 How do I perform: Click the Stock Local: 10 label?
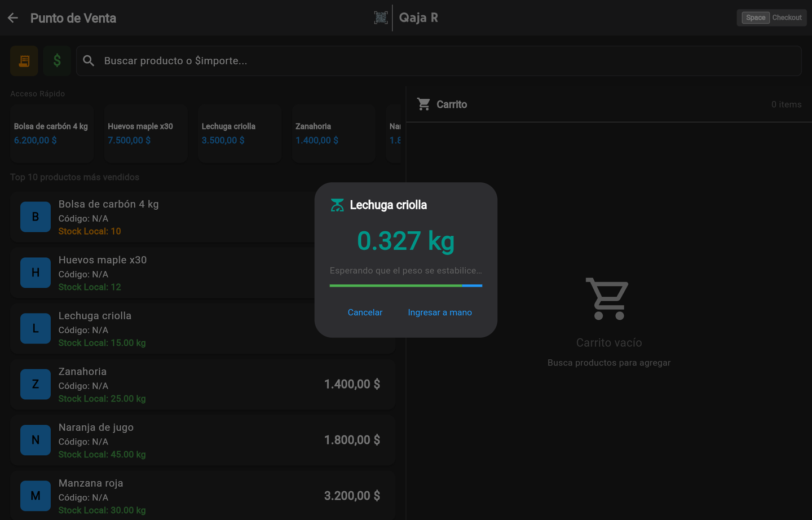point(90,231)
